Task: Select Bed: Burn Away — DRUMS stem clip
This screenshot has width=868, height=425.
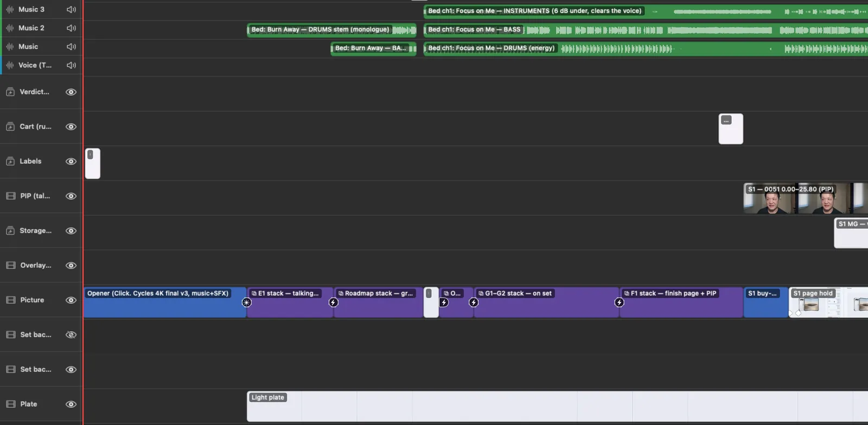Action: coord(331,29)
